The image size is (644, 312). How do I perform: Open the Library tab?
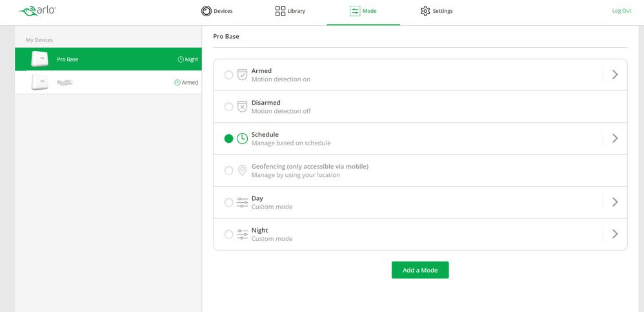pyautogui.click(x=290, y=11)
